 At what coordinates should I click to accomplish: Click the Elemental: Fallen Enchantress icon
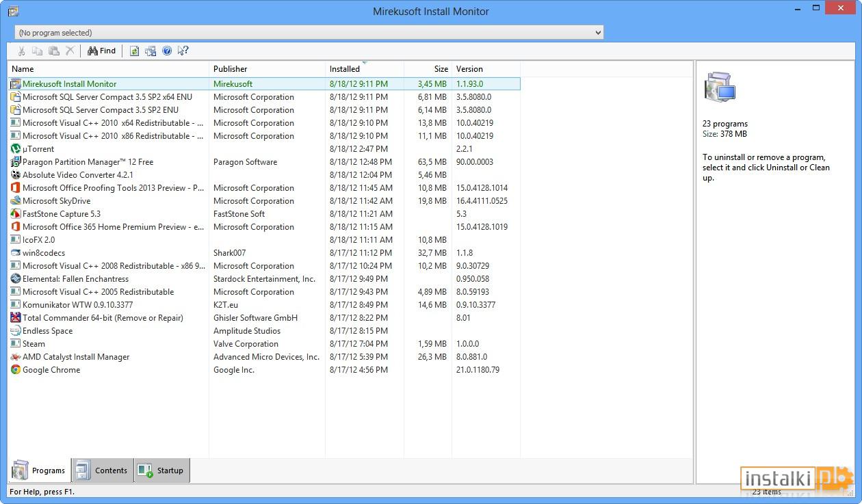click(16, 279)
